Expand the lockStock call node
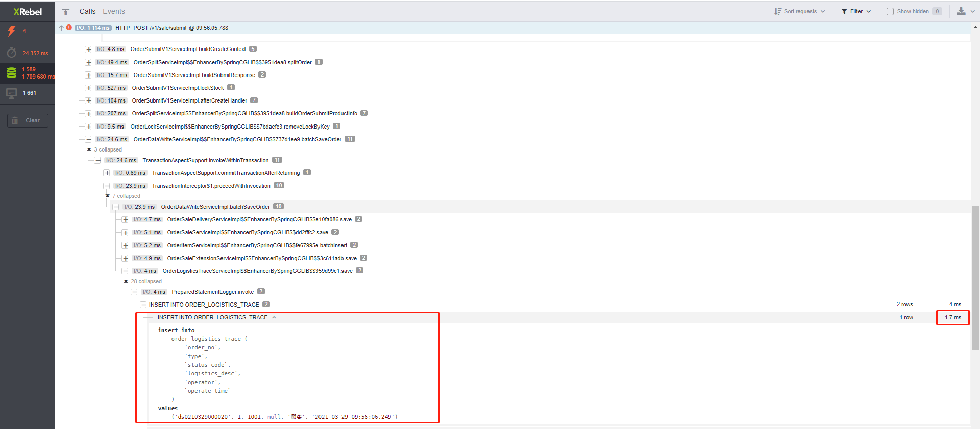The width and height of the screenshot is (980, 429). pyautogui.click(x=88, y=88)
